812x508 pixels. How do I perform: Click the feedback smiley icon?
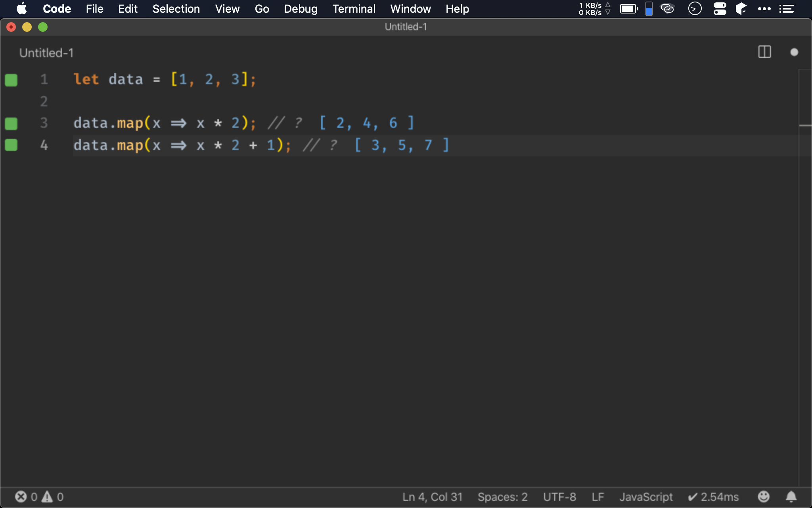(x=763, y=496)
